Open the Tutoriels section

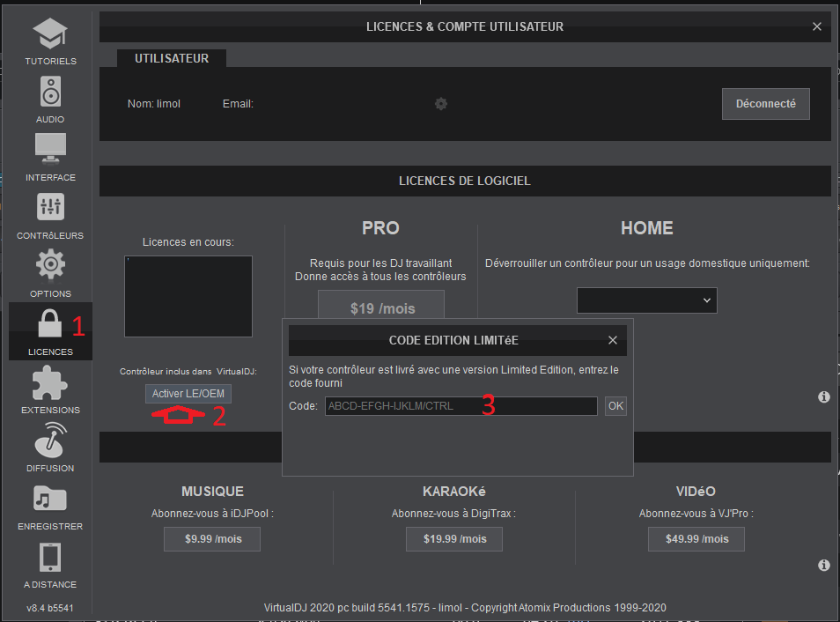coord(50,41)
